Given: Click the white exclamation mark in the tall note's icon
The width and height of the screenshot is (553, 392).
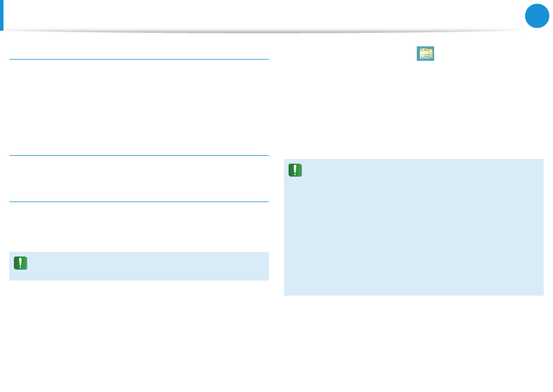Looking at the screenshot, I should click(295, 170).
